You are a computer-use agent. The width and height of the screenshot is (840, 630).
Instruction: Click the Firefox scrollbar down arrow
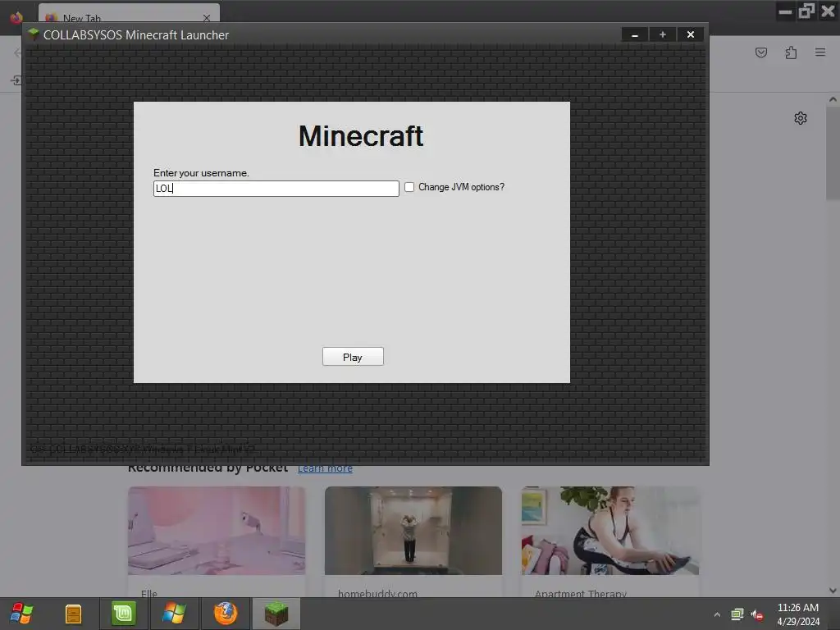833,591
